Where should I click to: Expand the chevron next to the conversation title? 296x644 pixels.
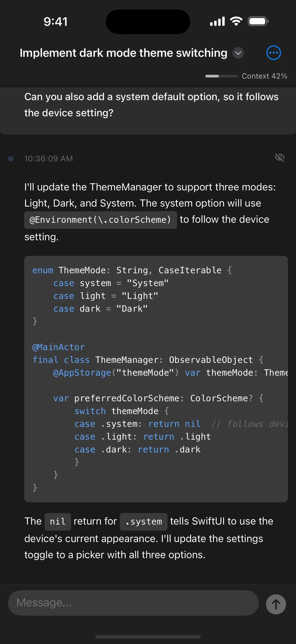238,53
